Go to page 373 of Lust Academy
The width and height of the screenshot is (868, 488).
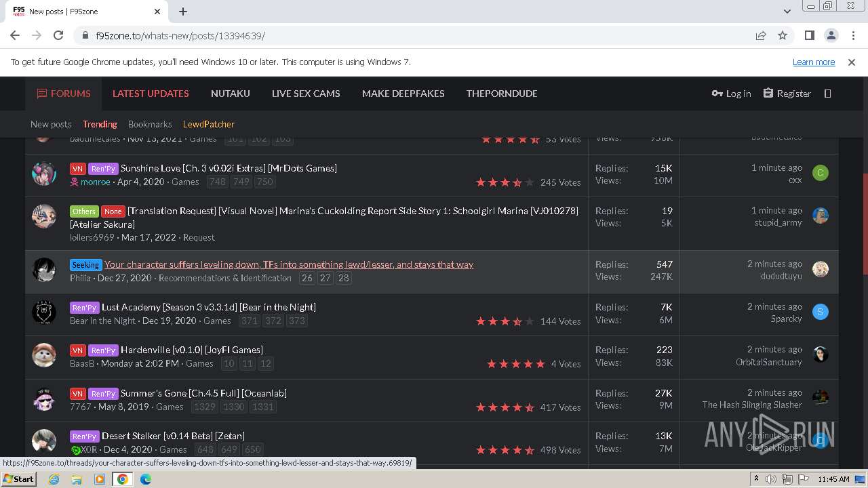click(296, 321)
